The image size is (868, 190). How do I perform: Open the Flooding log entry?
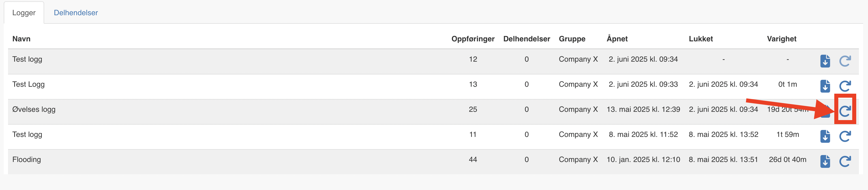coord(26,159)
